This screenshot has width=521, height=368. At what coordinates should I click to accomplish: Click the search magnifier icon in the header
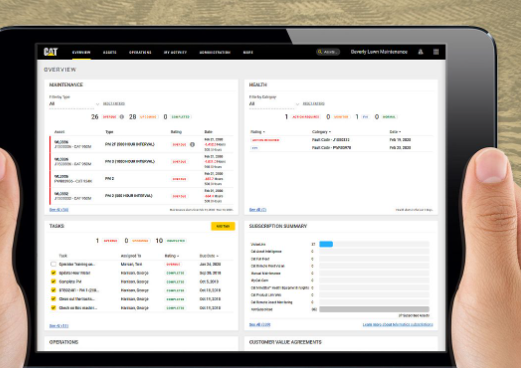pos(320,52)
